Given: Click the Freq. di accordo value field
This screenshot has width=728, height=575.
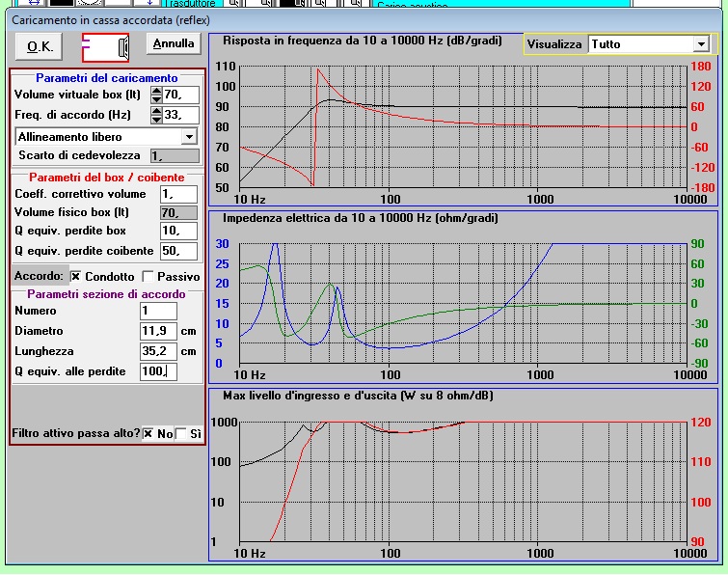Looking at the screenshot, I should pyautogui.click(x=180, y=115).
